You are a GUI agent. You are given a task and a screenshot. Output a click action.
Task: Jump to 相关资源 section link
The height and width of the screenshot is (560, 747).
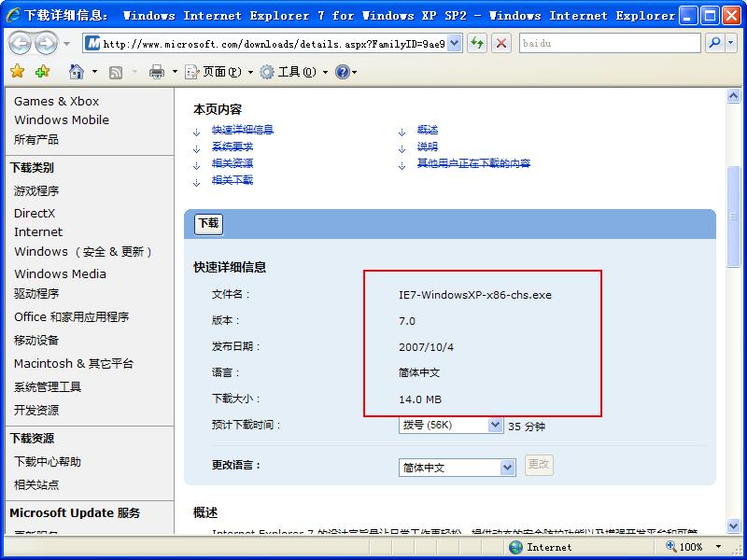pyautogui.click(x=232, y=163)
